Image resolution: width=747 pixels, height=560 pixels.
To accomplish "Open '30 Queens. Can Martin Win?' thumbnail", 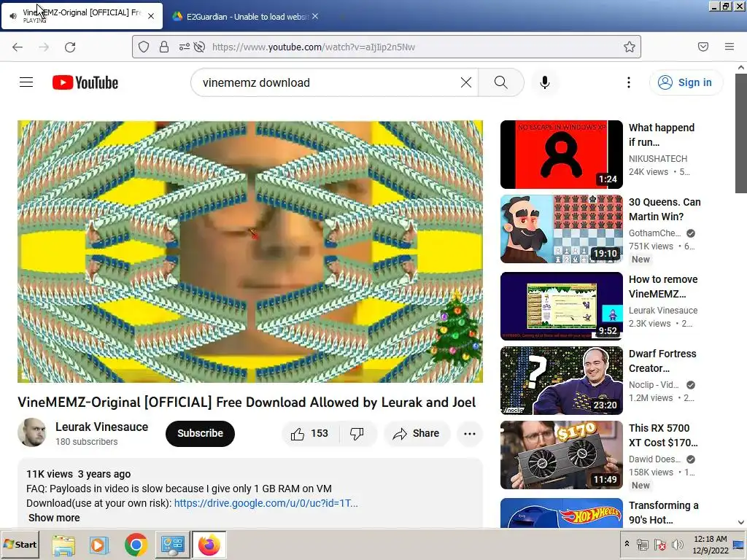I will (x=561, y=228).
